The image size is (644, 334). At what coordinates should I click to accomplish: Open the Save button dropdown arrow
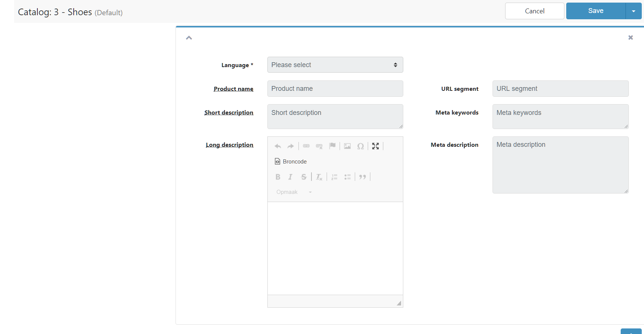tap(634, 11)
